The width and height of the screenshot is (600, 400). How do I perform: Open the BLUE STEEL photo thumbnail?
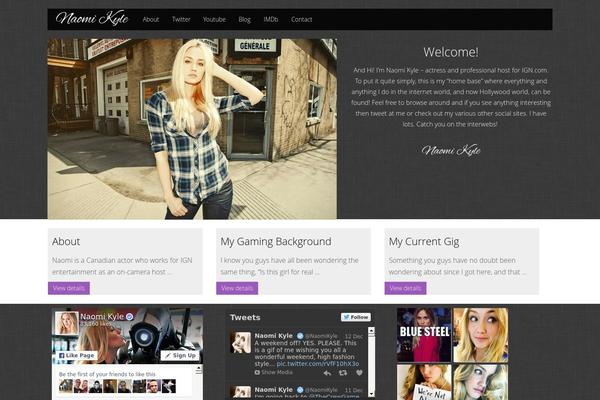[424, 335]
